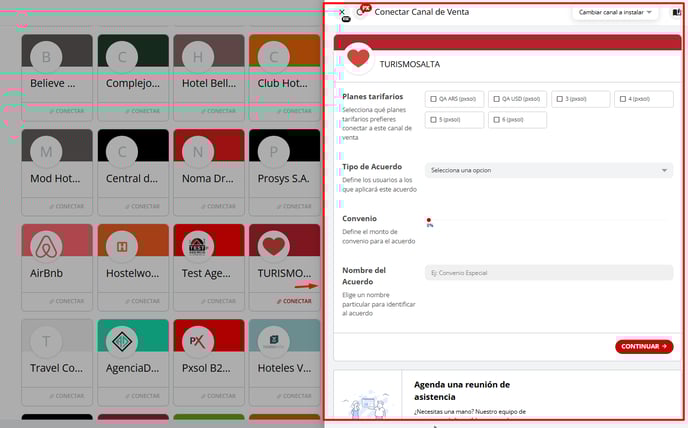Click CONECTAR on the Prosys S.A. card
The image size is (688, 428).
pos(294,206)
